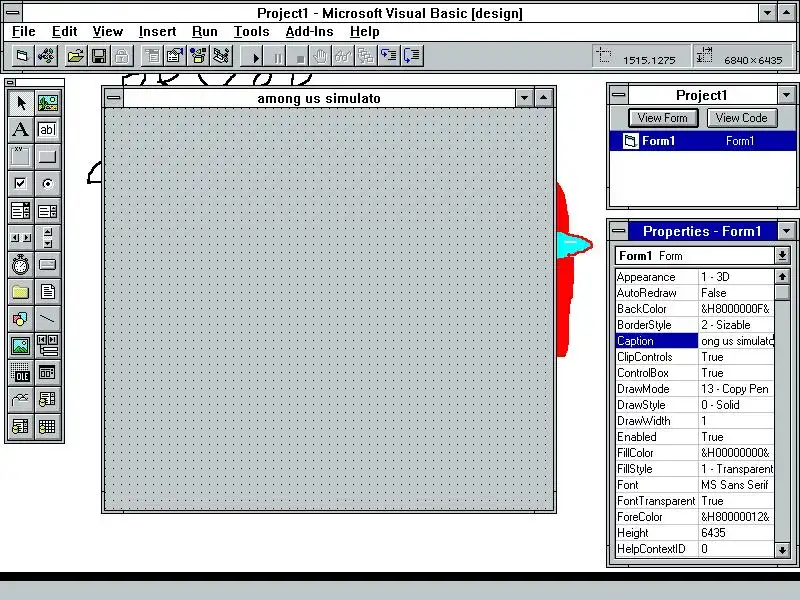Select the CheckBox control tool

tap(20, 184)
